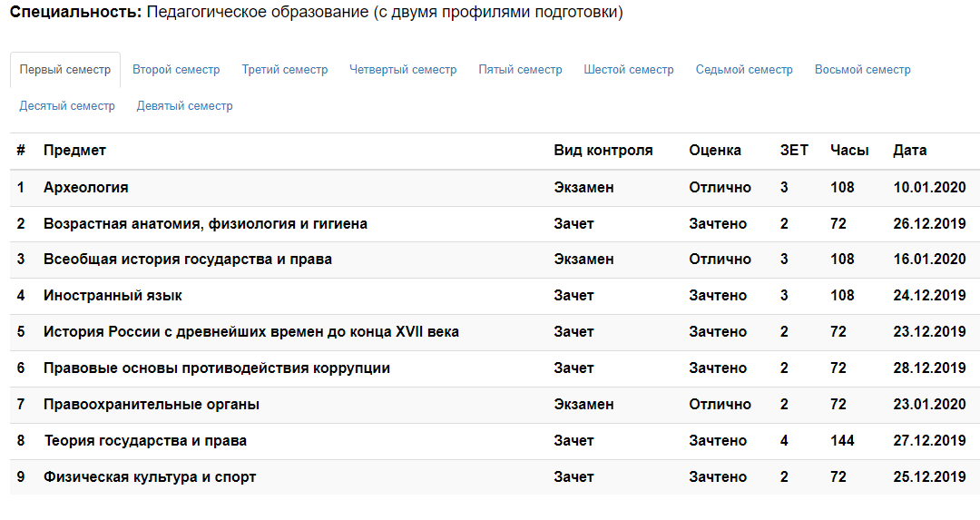This screenshot has height=520, width=980.
Task: Select the Археология subject row
Action: pyautogui.click(x=495, y=188)
